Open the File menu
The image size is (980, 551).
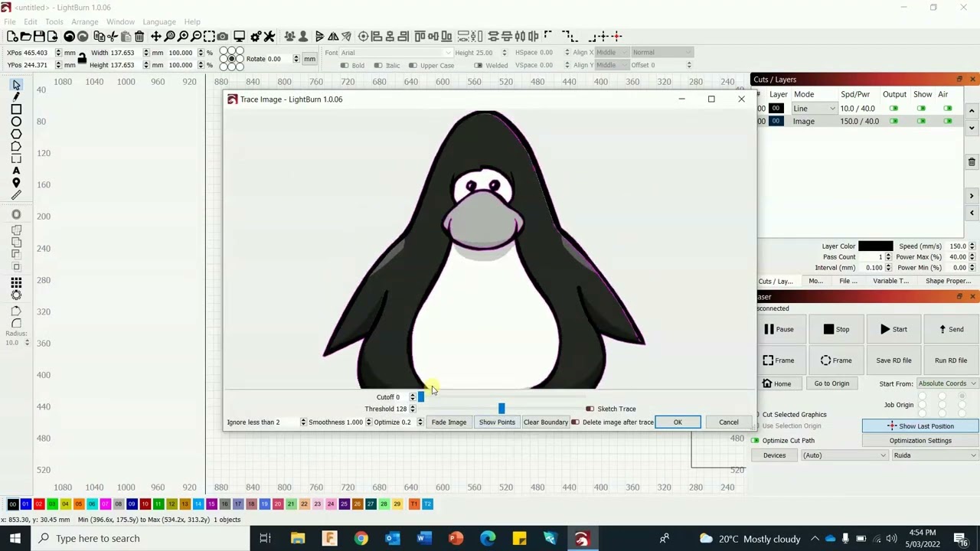coord(9,21)
